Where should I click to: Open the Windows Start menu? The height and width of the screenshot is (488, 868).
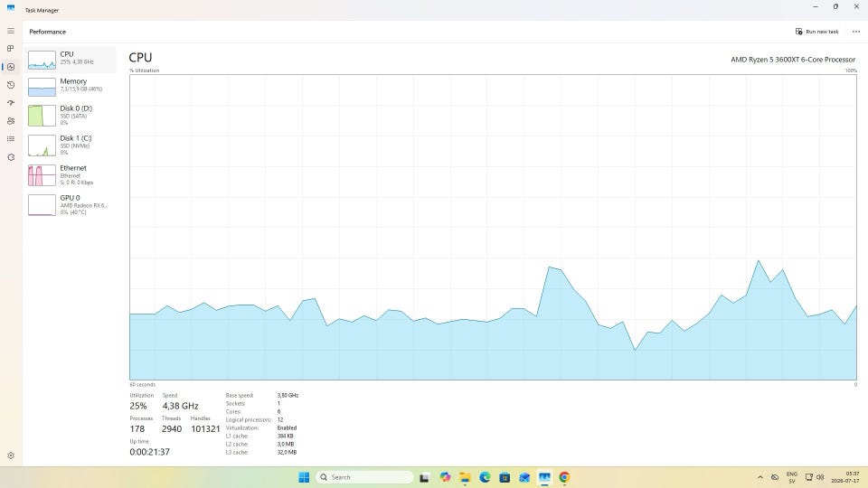pyautogui.click(x=304, y=477)
